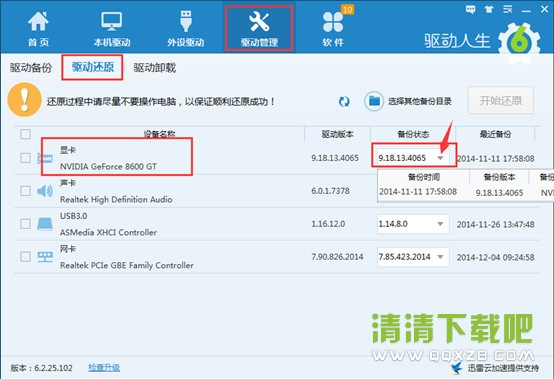
Task: Open the 外设驱动 USB section
Action: pyautogui.click(x=185, y=29)
